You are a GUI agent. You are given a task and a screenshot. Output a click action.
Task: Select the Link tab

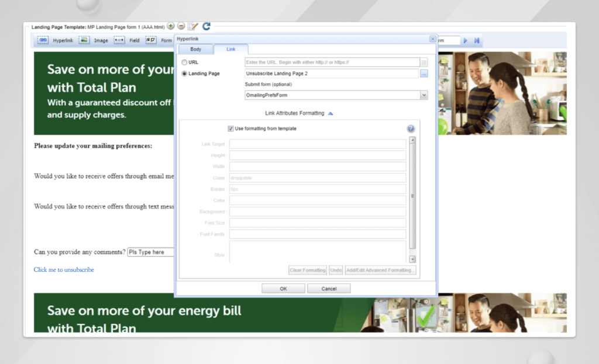231,50
